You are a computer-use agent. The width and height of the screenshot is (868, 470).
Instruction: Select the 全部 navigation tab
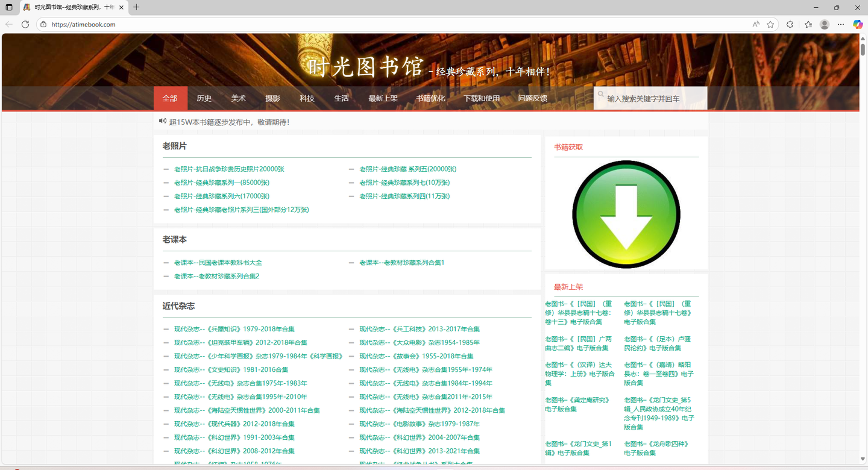click(170, 98)
